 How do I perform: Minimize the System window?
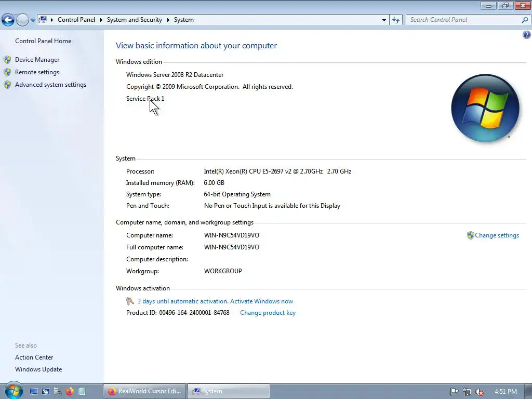pyautogui.click(x=488, y=5)
